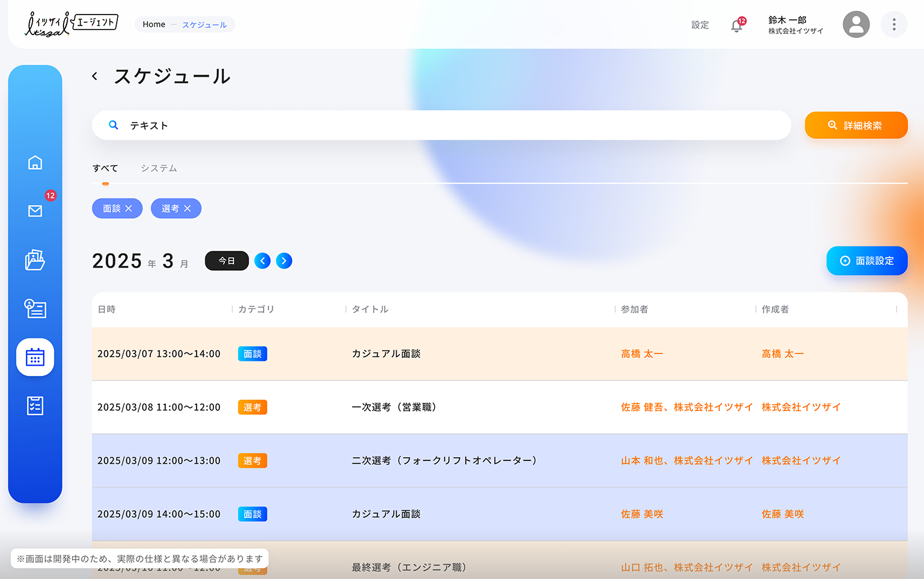Open the notification bell in header
The width and height of the screenshot is (924, 579).
[x=737, y=25]
